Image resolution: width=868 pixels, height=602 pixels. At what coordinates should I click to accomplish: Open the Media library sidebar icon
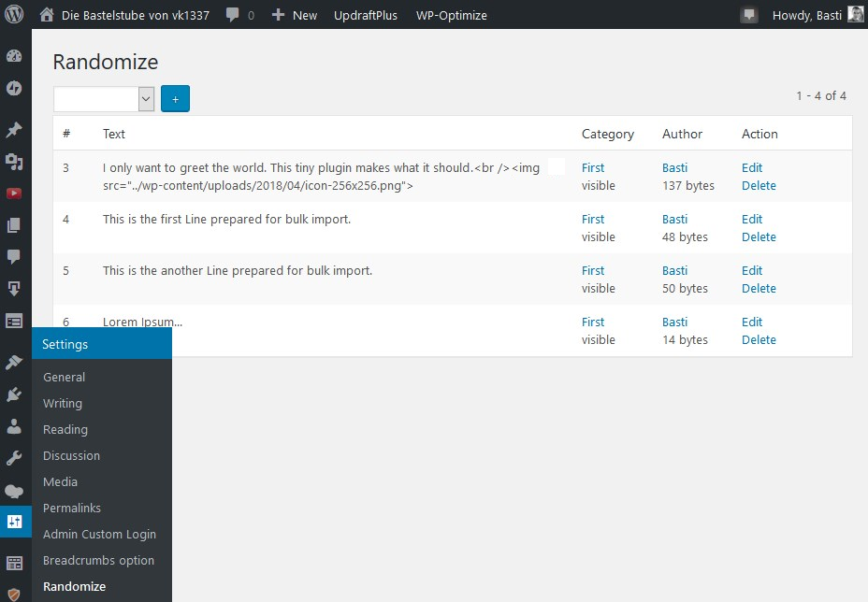pyautogui.click(x=14, y=162)
